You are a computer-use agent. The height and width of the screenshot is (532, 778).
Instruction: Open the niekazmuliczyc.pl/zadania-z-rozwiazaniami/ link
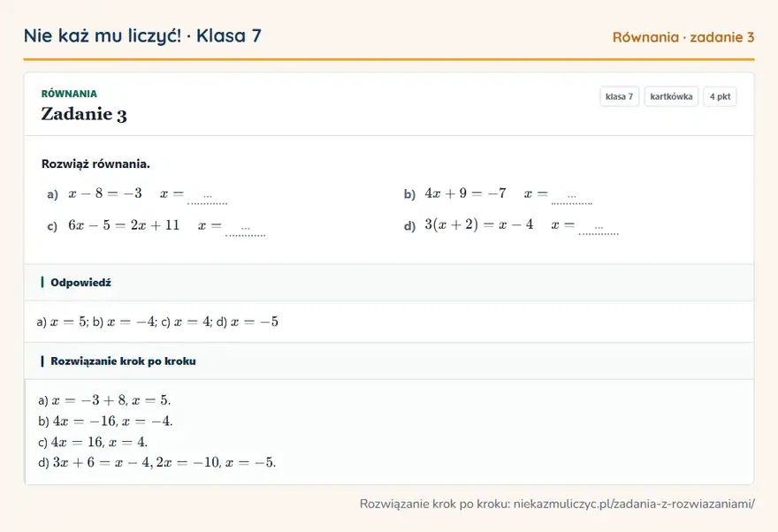(634, 505)
